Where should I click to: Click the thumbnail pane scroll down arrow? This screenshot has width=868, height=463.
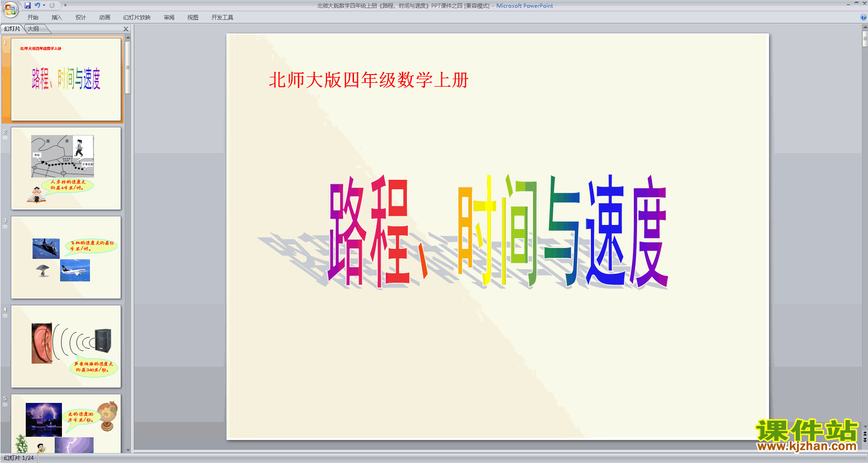click(128, 450)
